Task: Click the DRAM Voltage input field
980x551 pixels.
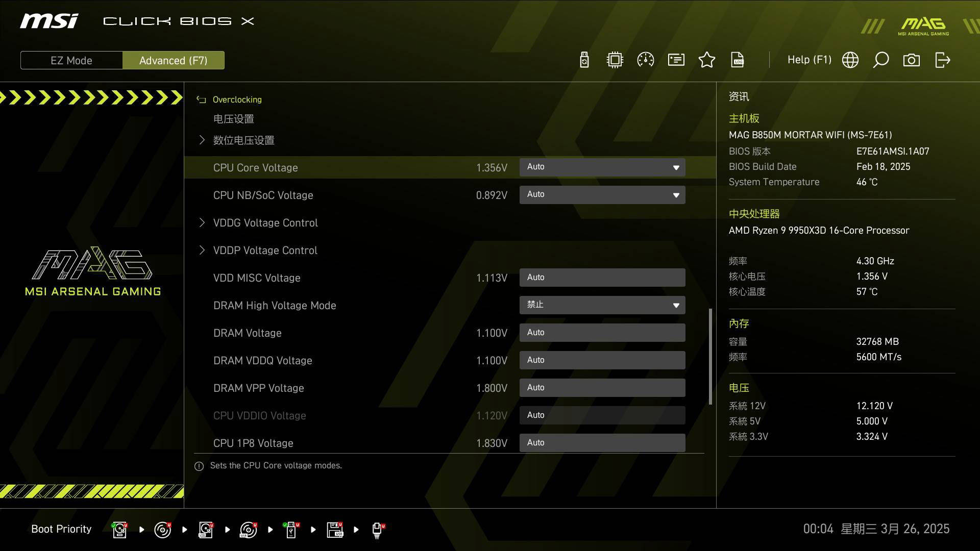Action: point(602,333)
